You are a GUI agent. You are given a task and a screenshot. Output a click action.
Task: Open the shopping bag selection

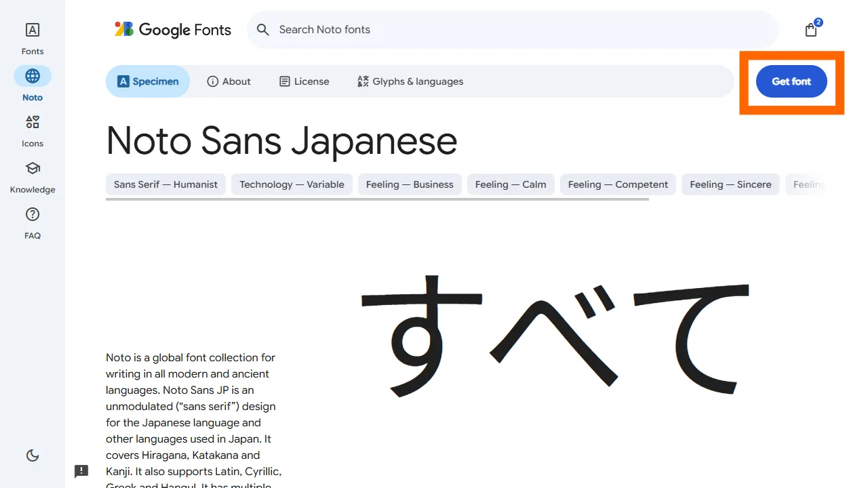tap(811, 29)
